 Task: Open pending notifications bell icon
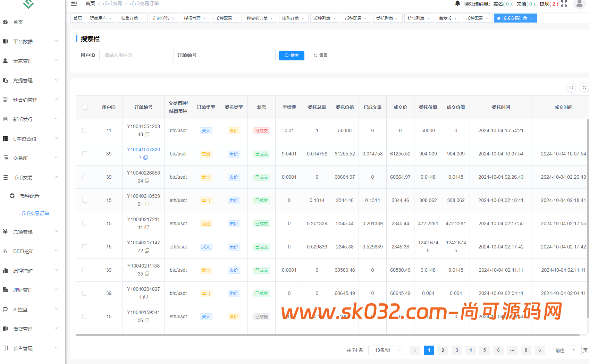click(x=457, y=3)
